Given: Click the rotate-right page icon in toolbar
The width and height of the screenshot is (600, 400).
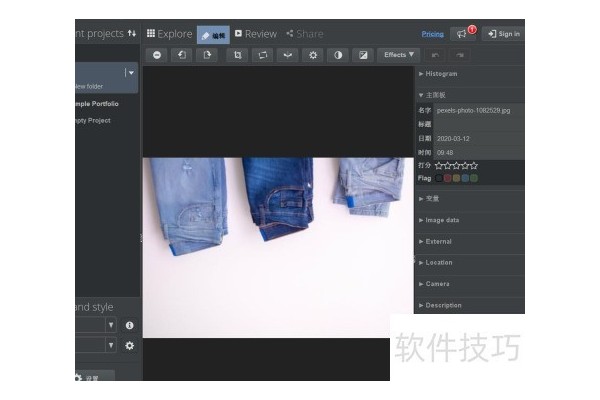Looking at the screenshot, I should (207, 55).
